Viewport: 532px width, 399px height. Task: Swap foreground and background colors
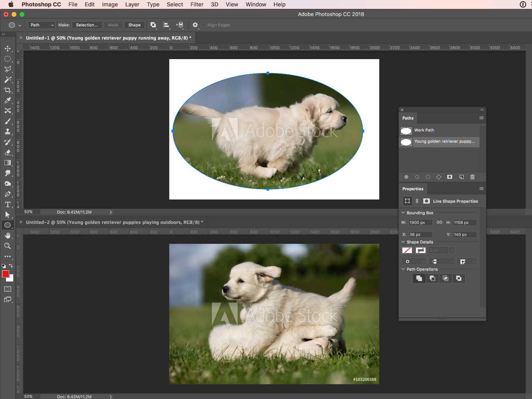tap(11, 266)
